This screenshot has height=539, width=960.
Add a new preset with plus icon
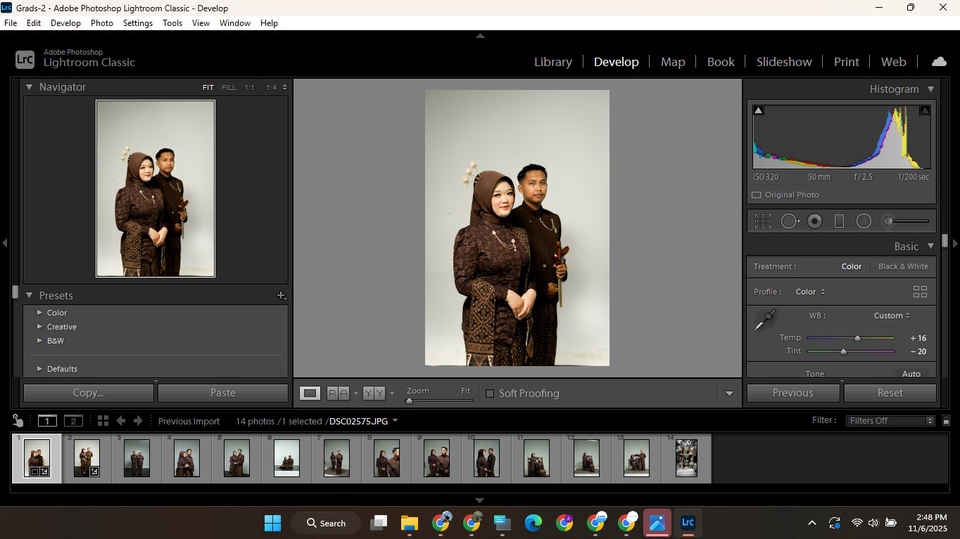point(281,295)
